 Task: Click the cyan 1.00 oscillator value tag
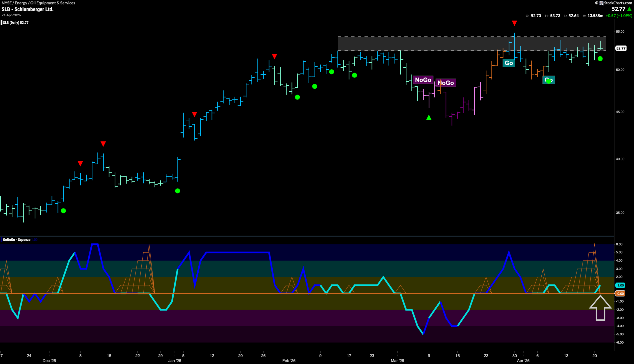point(620,285)
